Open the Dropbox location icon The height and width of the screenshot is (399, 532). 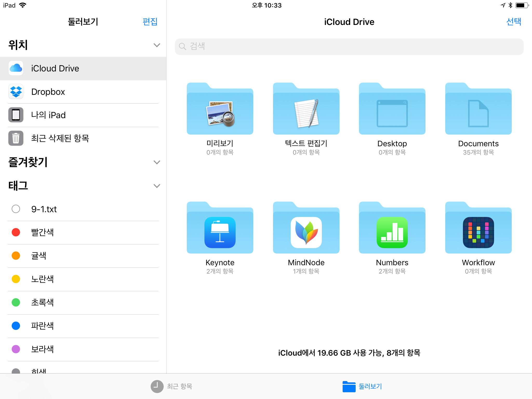pyautogui.click(x=16, y=92)
